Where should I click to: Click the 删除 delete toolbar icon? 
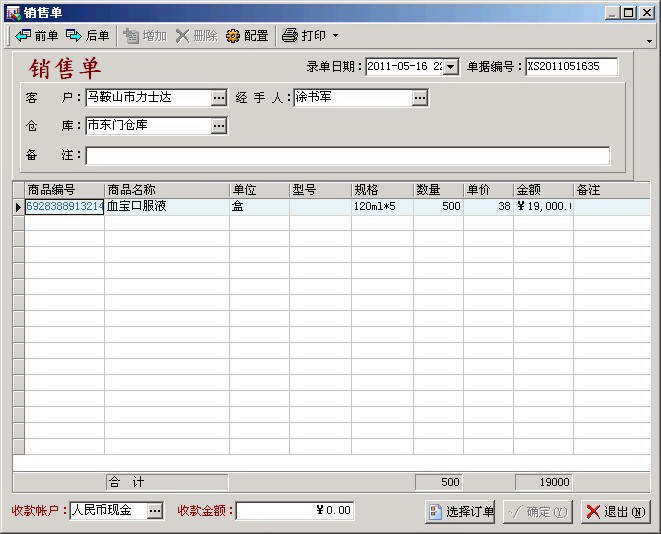[196, 36]
